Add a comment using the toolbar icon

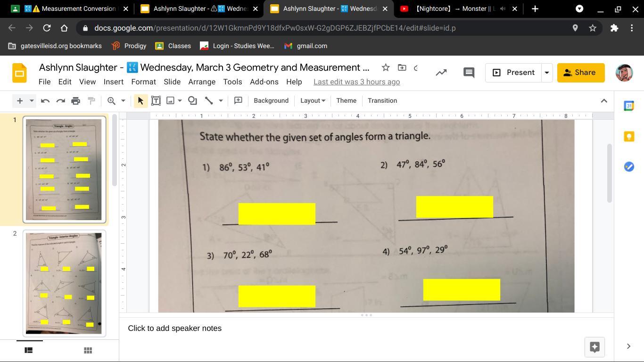pyautogui.click(x=238, y=101)
